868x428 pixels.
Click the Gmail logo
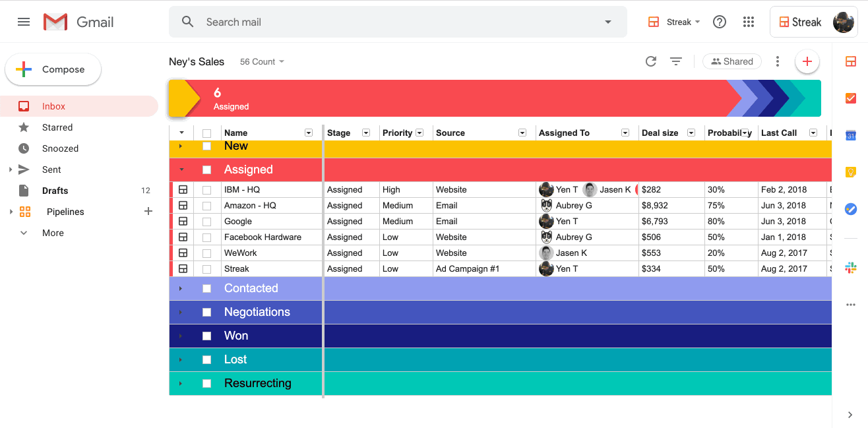click(x=78, y=22)
